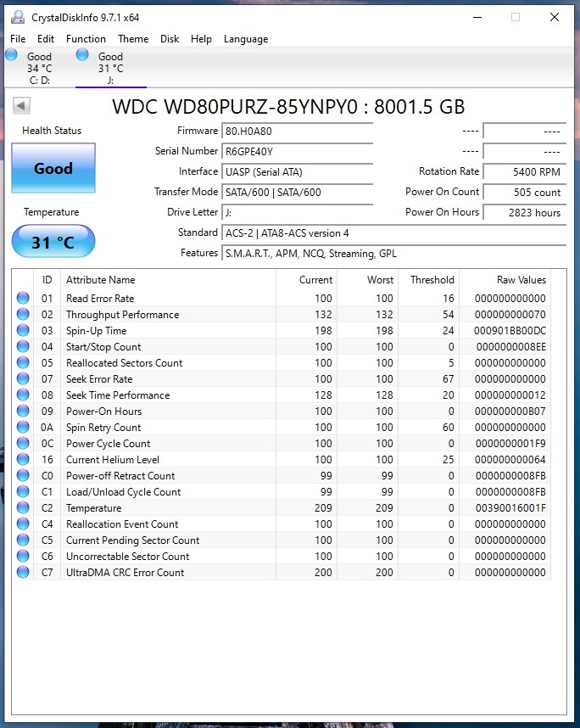Click status orb for Spin-Up Time

(23, 330)
